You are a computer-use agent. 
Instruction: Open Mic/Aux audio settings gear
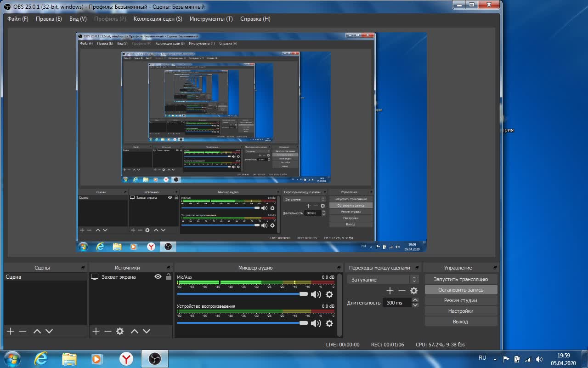[329, 294]
